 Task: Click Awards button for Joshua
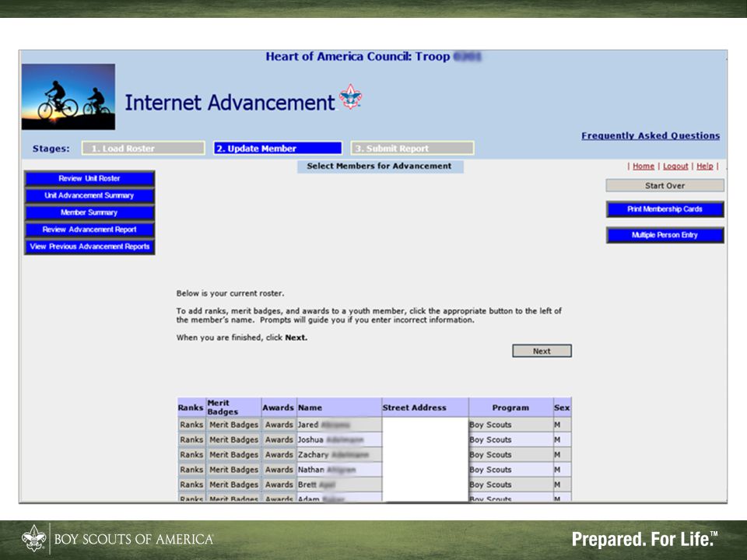tap(279, 439)
